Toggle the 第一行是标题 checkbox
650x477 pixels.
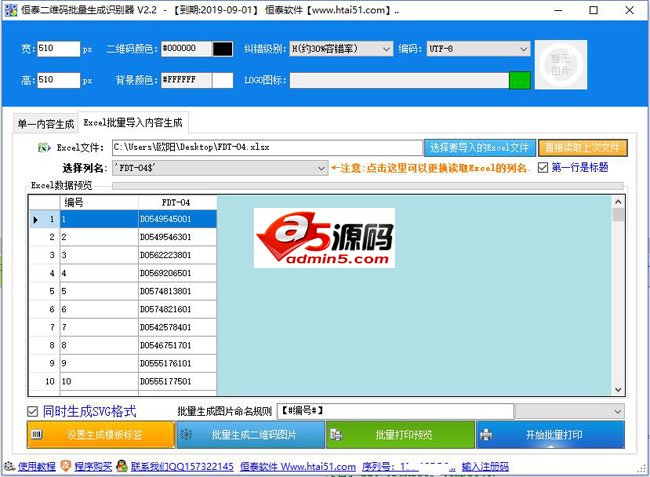543,167
